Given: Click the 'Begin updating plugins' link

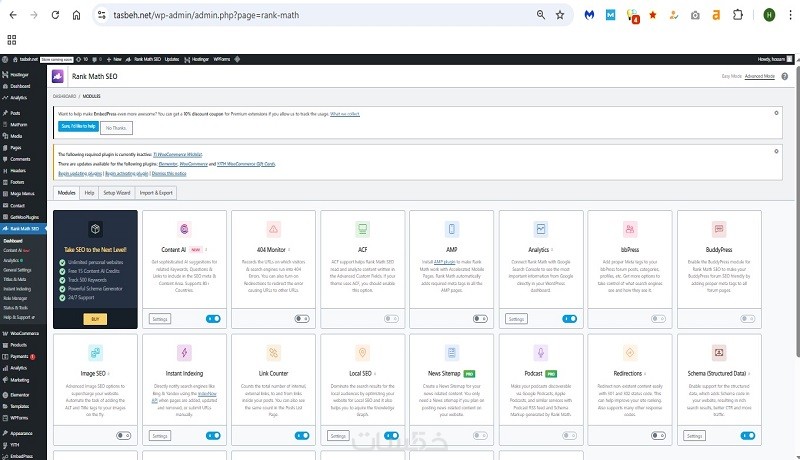Looking at the screenshot, I should coord(80,173).
